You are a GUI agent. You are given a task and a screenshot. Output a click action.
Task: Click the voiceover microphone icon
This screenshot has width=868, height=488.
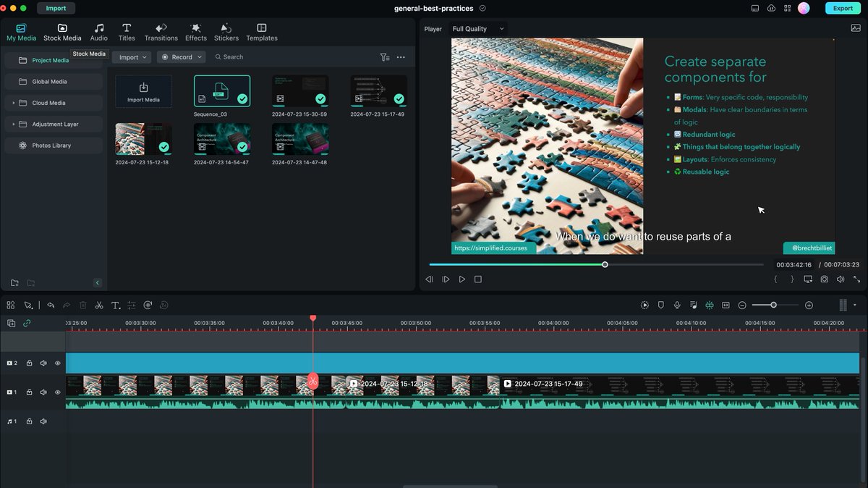coord(677,306)
